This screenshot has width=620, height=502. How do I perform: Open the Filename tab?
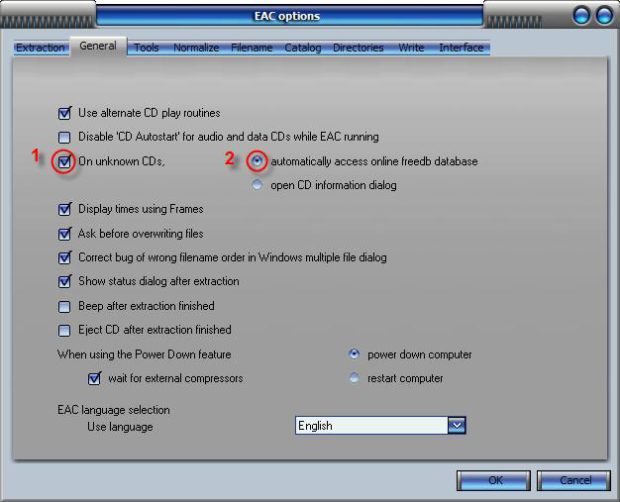252,48
